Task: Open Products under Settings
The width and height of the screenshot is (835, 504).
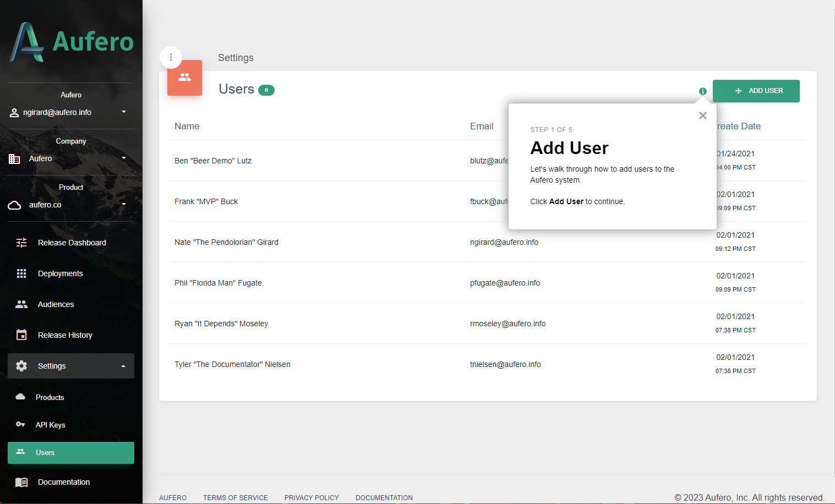Action: pos(50,397)
